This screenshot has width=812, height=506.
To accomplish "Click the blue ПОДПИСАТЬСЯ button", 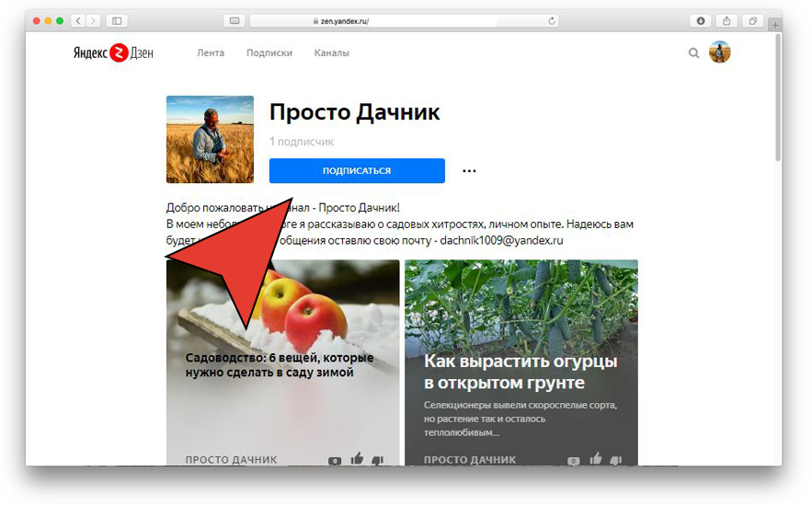I will pyautogui.click(x=357, y=170).
